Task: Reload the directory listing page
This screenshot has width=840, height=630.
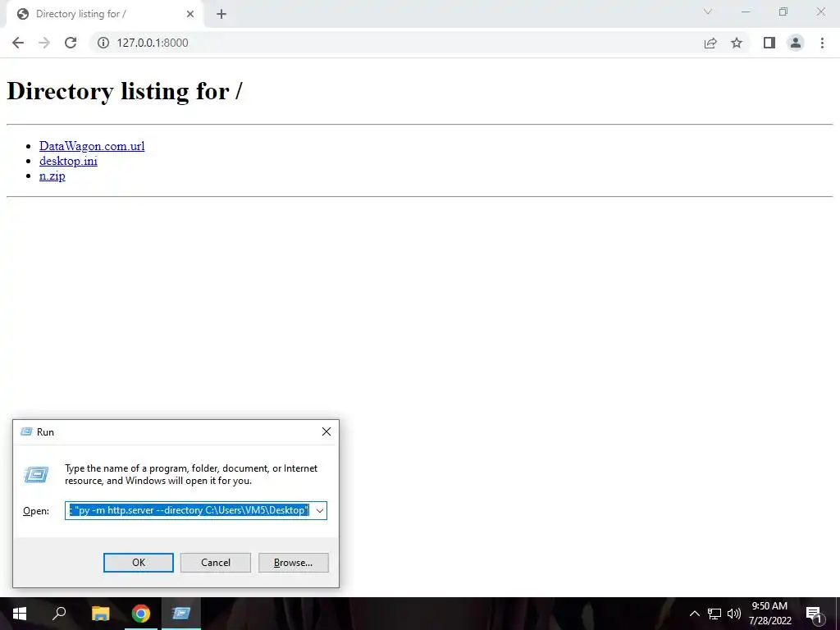Action: pos(71,43)
